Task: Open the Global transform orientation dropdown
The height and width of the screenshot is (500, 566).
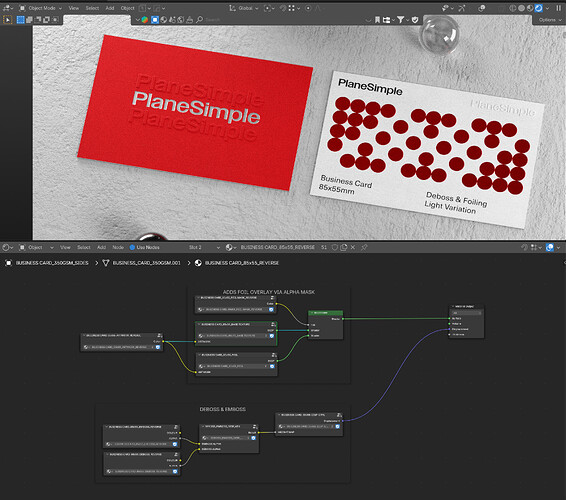Action: tap(244, 8)
